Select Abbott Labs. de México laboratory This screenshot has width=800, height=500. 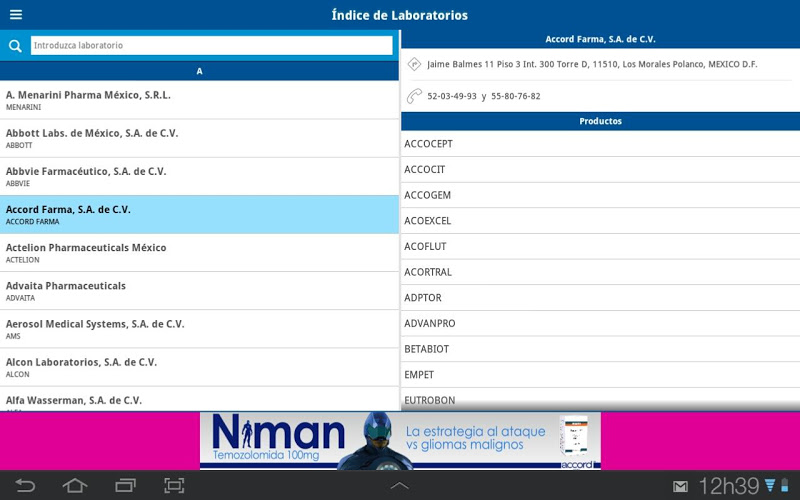[x=199, y=138]
